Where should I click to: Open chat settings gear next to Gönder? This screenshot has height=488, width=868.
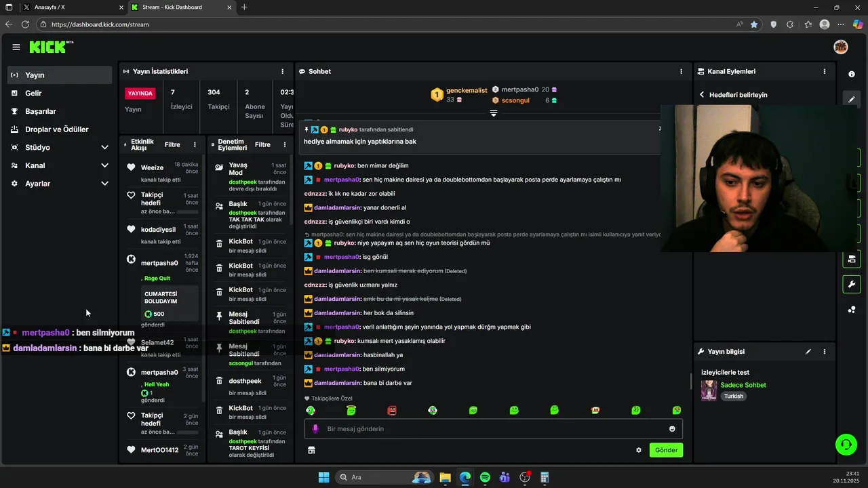coord(638,450)
